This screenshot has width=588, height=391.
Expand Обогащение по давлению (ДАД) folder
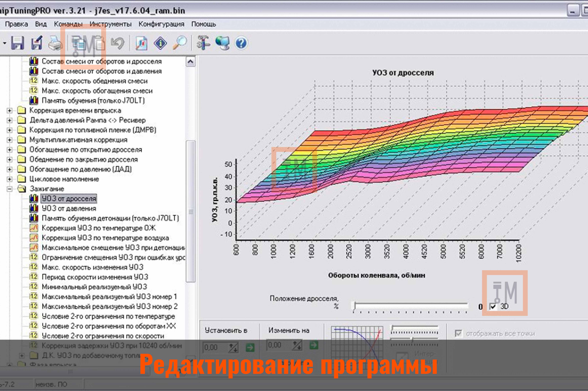(x=9, y=169)
